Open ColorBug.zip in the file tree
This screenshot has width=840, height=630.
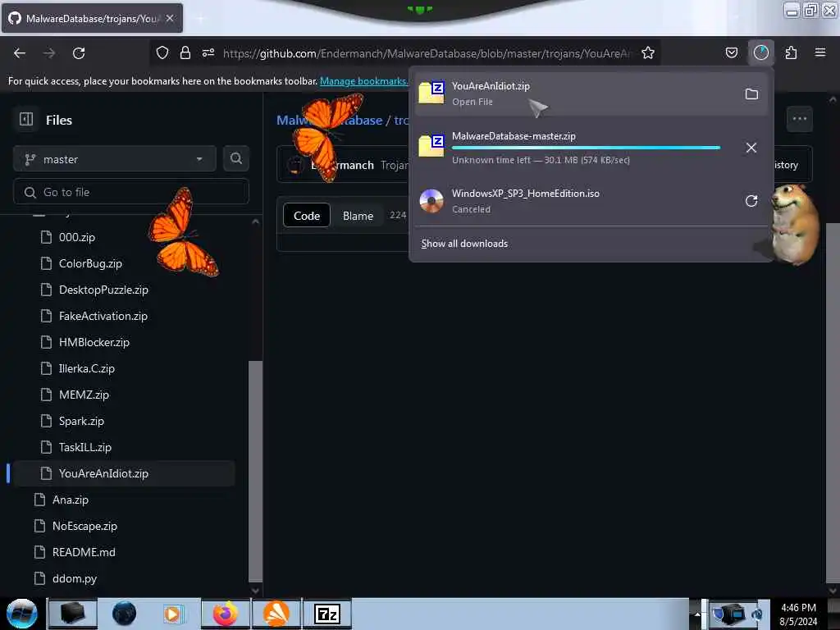(90, 263)
